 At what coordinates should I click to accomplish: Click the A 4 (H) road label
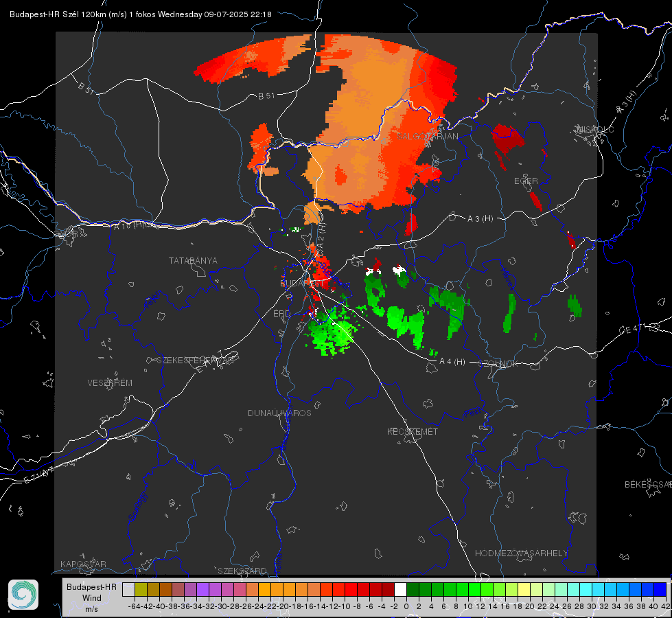[452, 362]
